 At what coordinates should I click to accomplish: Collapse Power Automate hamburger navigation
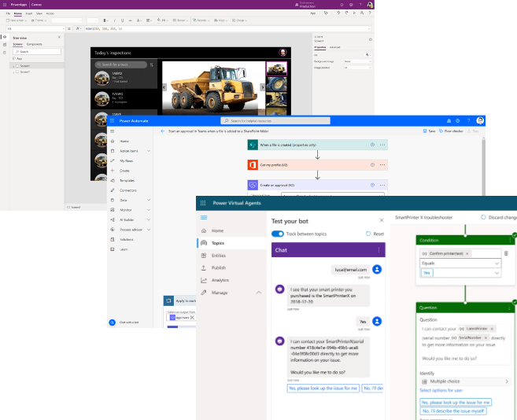click(x=112, y=131)
